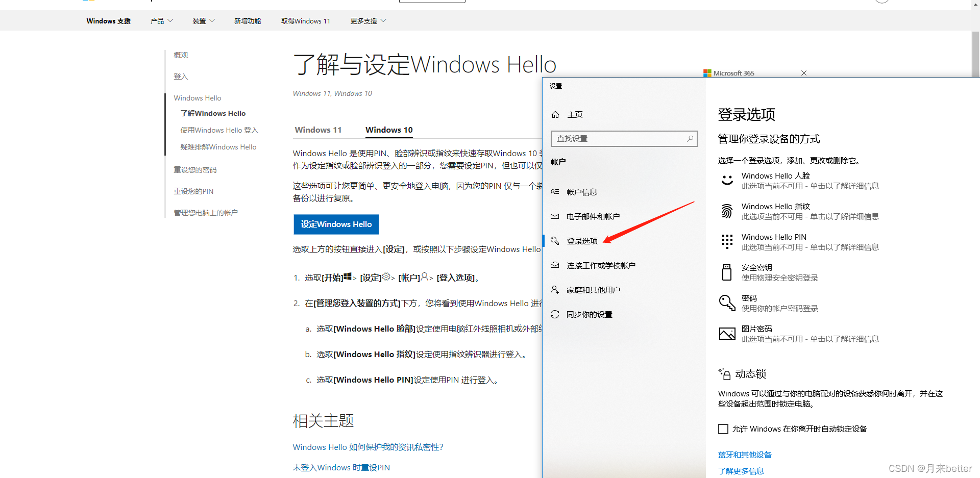The width and height of the screenshot is (980, 478).
Task: Click the magnifier icon in 查找设置 box
Action: [x=690, y=138]
